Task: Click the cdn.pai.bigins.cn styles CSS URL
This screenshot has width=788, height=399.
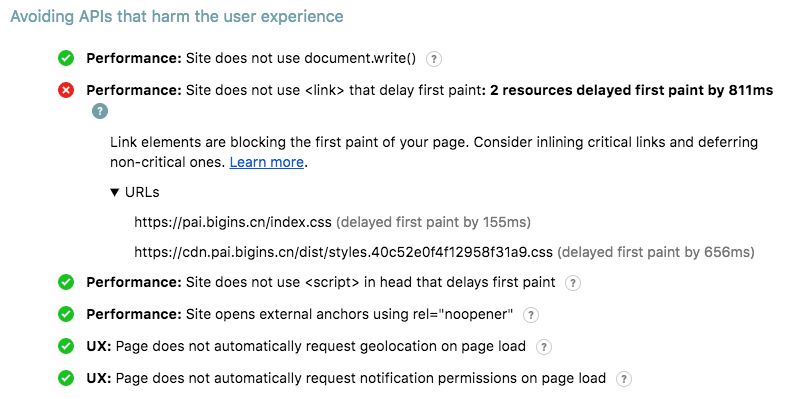Action: point(343,252)
